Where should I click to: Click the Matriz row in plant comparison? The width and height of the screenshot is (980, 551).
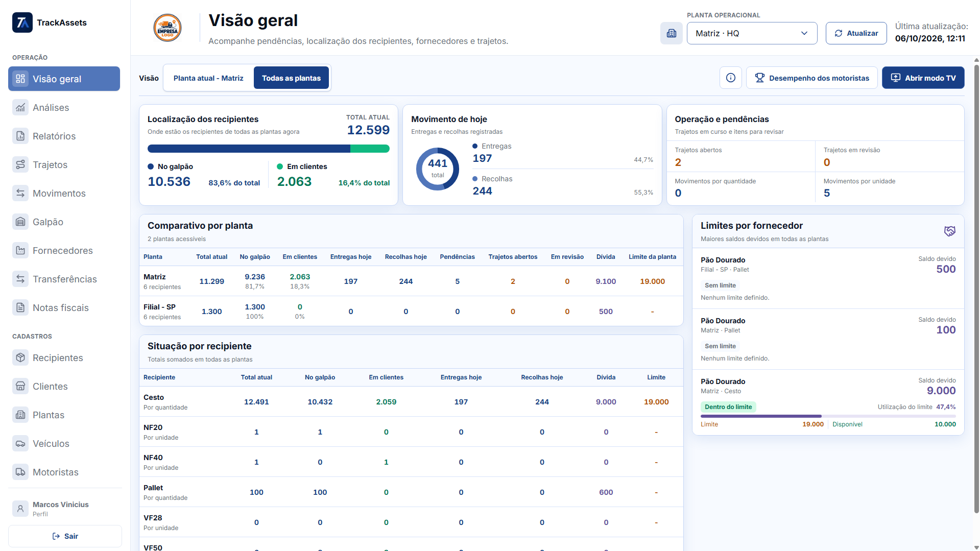click(x=411, y=281)
